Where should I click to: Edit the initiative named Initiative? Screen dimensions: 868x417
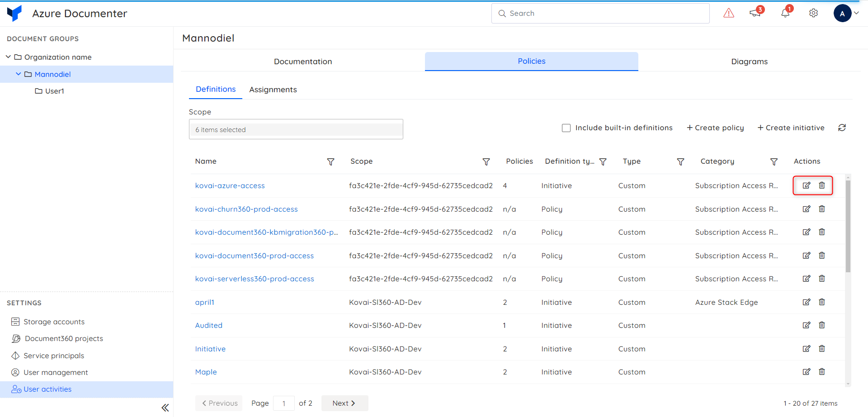pyautogui.click(x=807, y=349)
